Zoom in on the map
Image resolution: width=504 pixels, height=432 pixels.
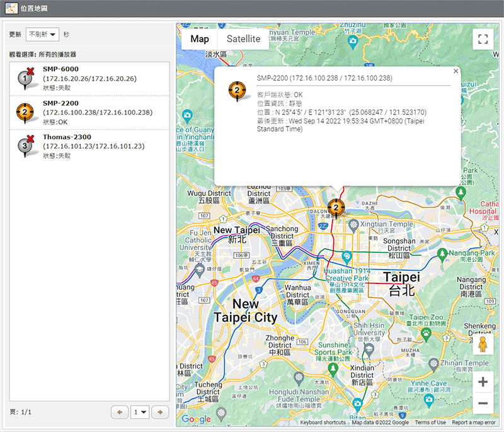point(483,382)
